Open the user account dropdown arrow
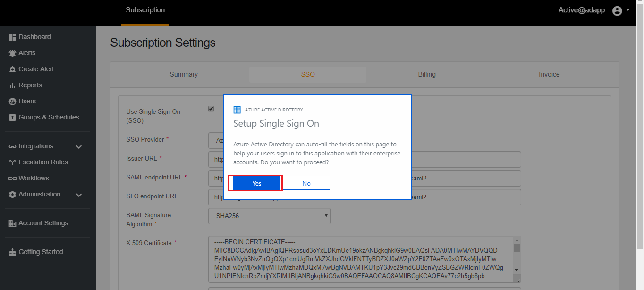644x290 pixels. click(x=627, y=10)
